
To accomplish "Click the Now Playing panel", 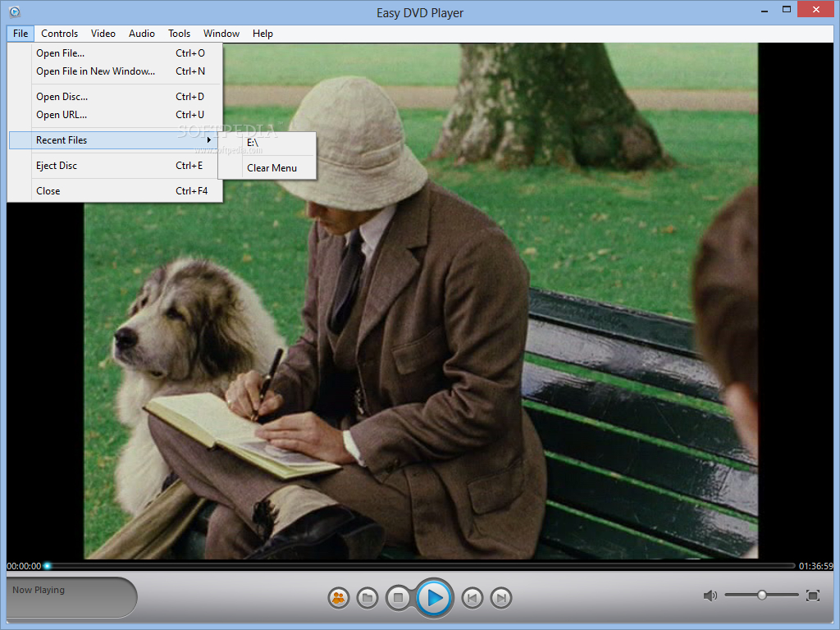I will point(71,597).
